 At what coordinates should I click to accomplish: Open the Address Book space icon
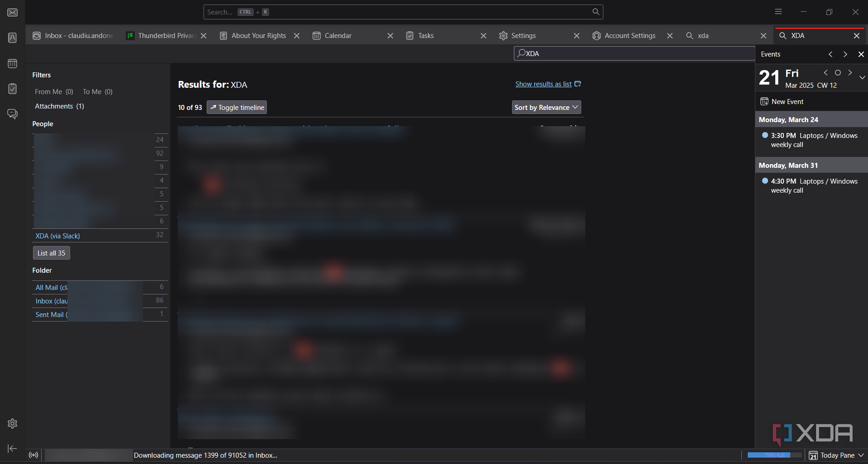tap(12, 38)
